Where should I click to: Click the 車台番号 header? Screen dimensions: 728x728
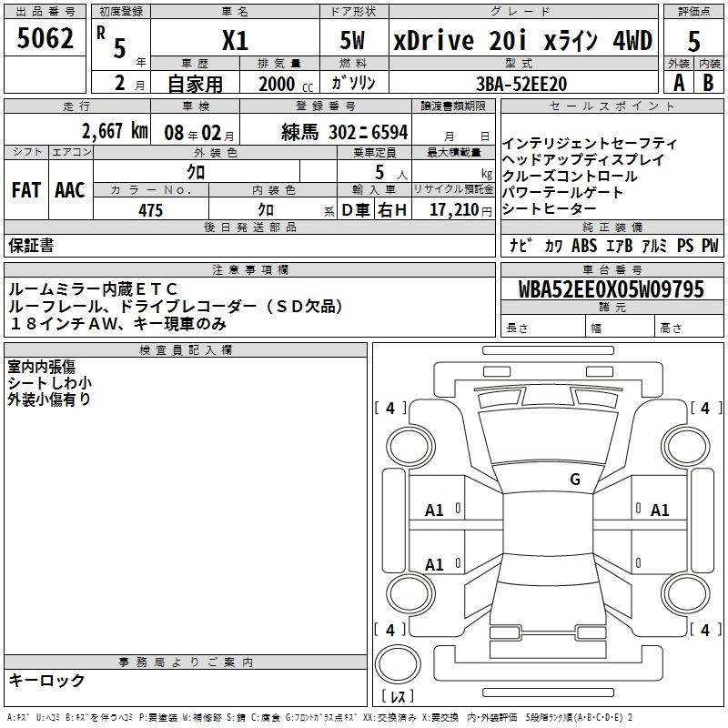(612, 269)
